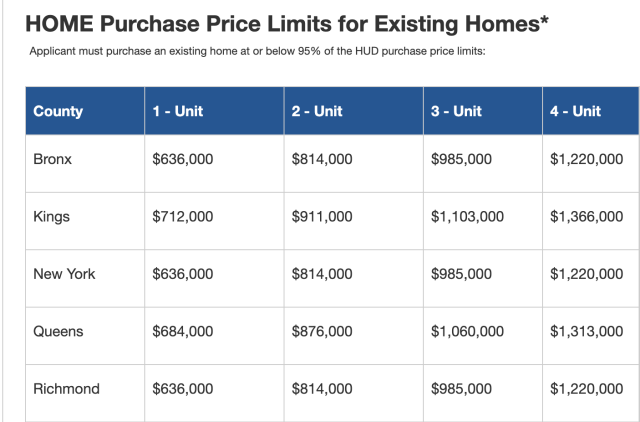Viewport: 640px width, 422px height.
Task: Click the Queens 1-unit price $684,000
Action: point(182,331)
